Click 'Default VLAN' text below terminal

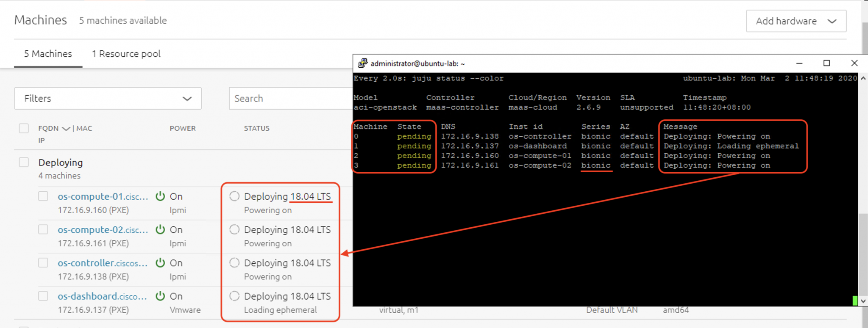coord(612,310)
